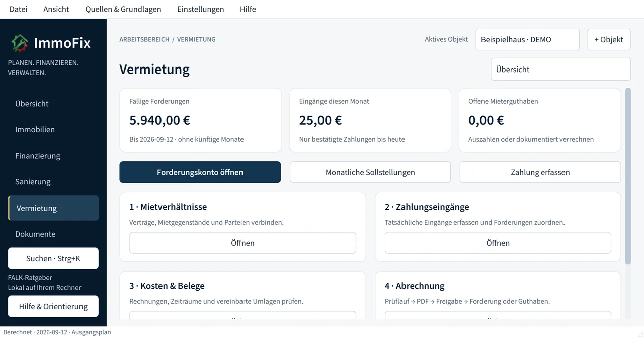Click the Suchen · Strg+K button

(53, 258)
